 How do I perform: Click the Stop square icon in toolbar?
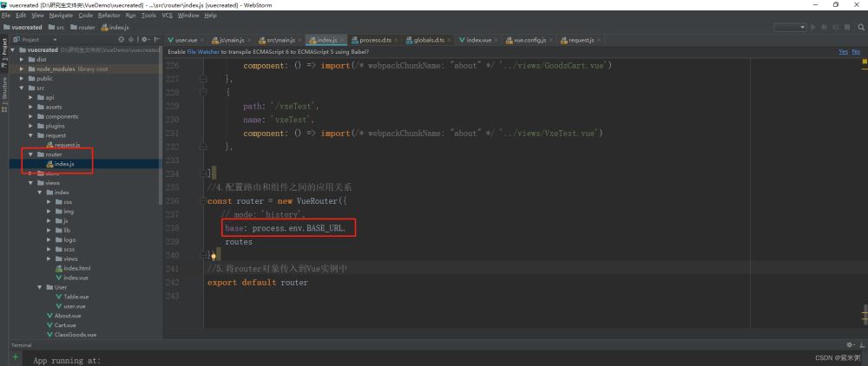tap(845, 27)
